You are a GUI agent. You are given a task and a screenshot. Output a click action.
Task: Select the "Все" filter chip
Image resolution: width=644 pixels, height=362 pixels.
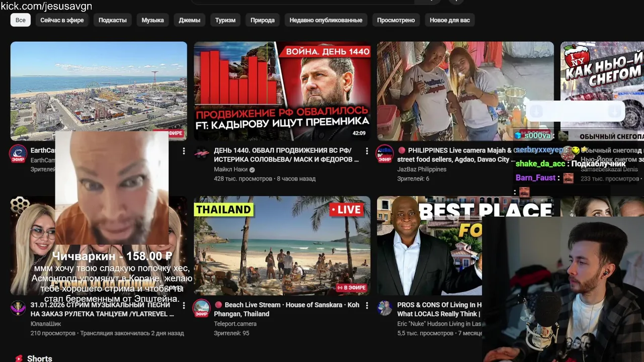[20, 20]
